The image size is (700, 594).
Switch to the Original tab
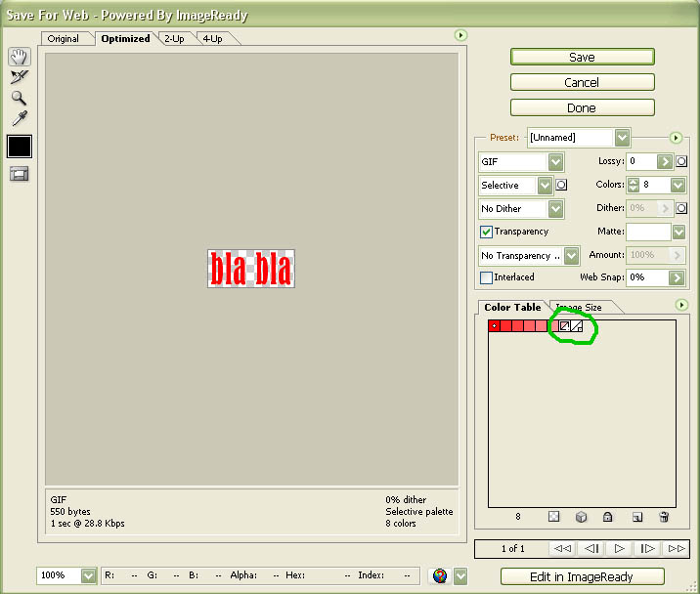(x=63, y=39)
